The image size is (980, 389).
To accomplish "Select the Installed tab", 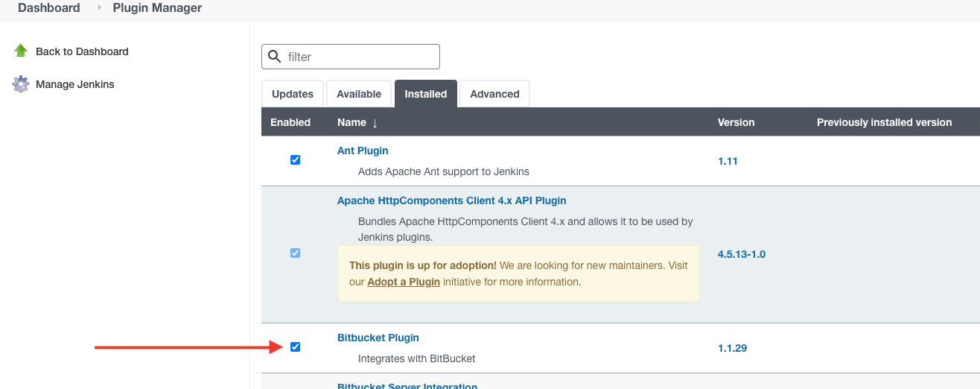I will (426, 94).
